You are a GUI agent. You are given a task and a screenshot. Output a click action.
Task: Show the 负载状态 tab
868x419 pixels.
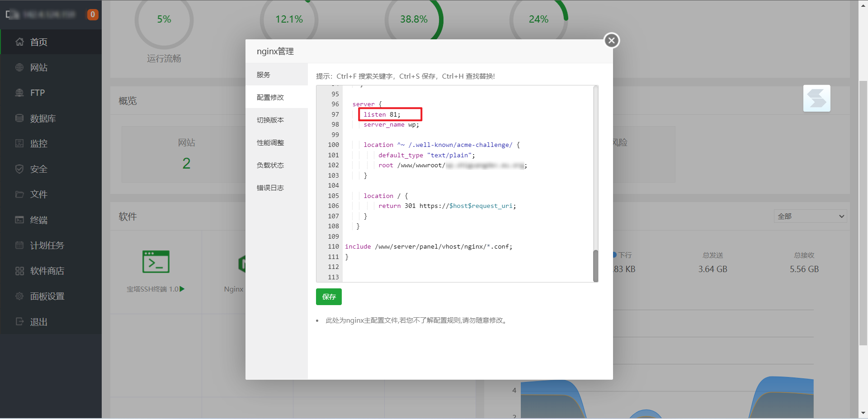pos(277,165)
